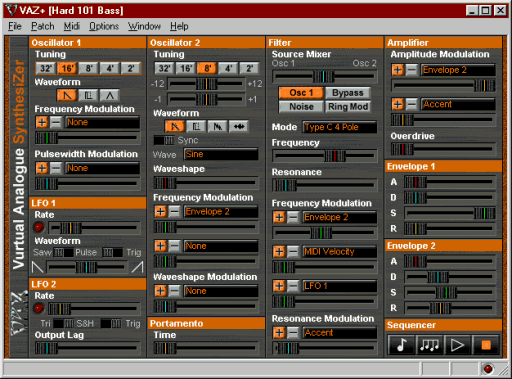512x379 pixels.
Task: Click minus for Oscillator 1 Frequency Modulation
Action: tap(56, 122)
